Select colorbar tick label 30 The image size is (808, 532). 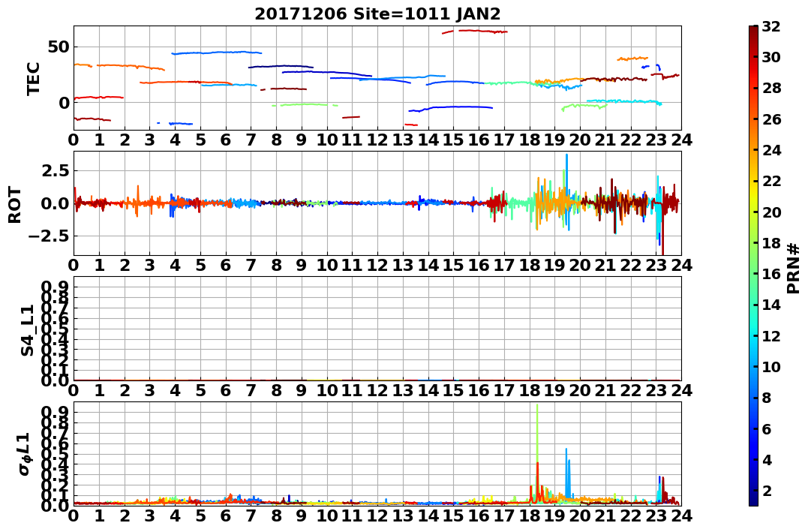pyautogui.click(x=771, y=57)
